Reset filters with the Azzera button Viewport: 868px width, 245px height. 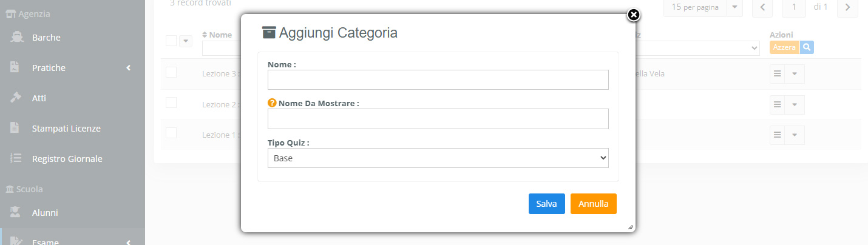784,47
